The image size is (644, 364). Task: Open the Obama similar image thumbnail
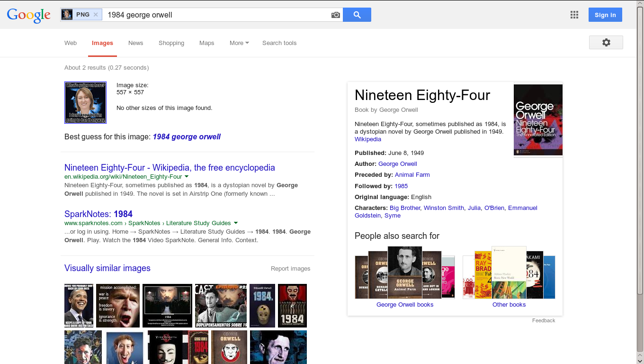point(79,306)
